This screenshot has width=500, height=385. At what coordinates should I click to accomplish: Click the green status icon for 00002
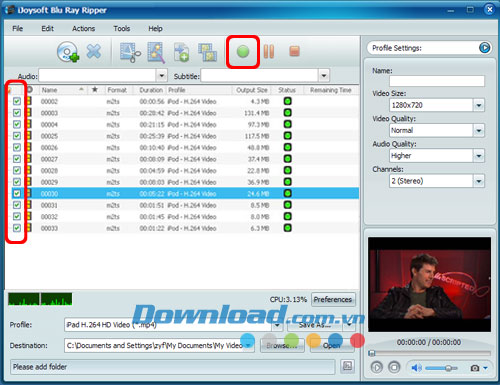tap(287, 101)
